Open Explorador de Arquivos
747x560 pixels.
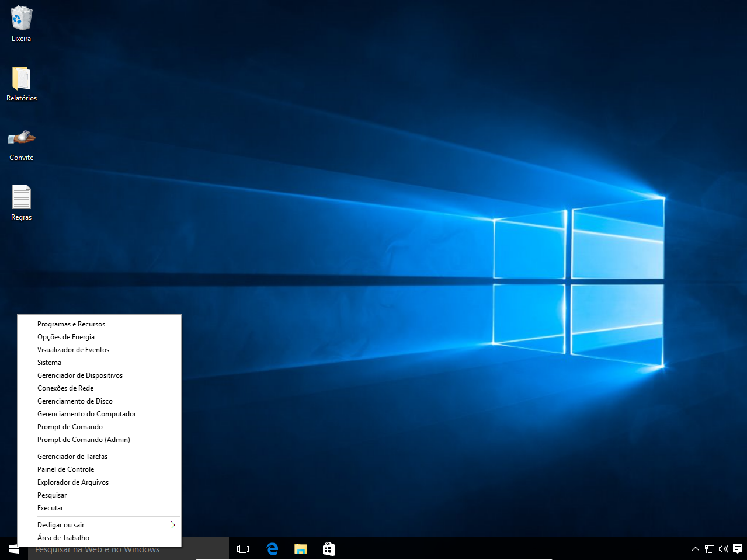(x=99, y=482)
